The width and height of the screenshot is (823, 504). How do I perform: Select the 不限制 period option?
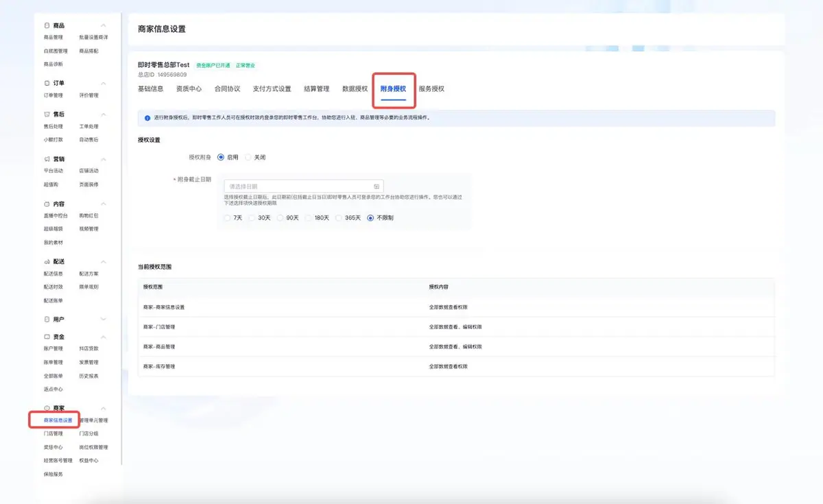point(370,218)
